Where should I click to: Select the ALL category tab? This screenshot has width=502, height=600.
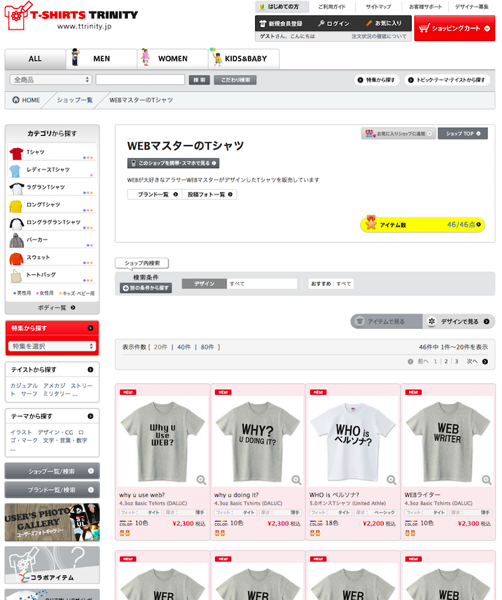(35, 59)
